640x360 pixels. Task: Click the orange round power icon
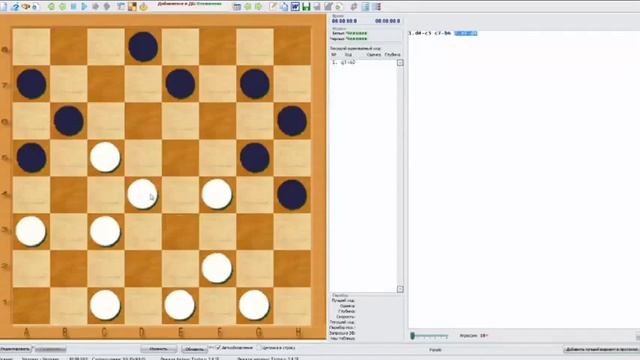pyautogui.click(x=143, y=7)
